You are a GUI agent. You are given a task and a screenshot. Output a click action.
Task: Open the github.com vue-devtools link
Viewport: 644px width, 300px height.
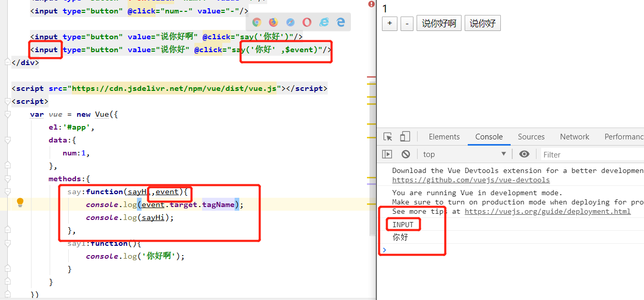pos(471,180)
